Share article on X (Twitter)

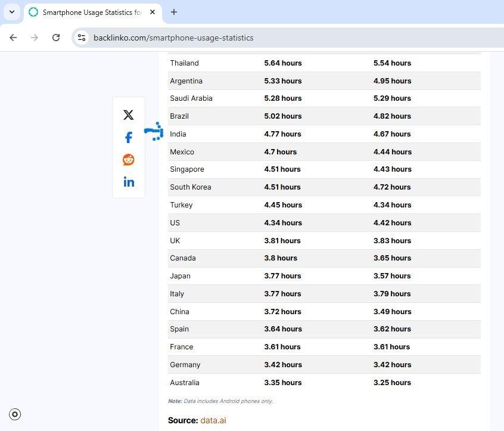[x=128, y=115]
